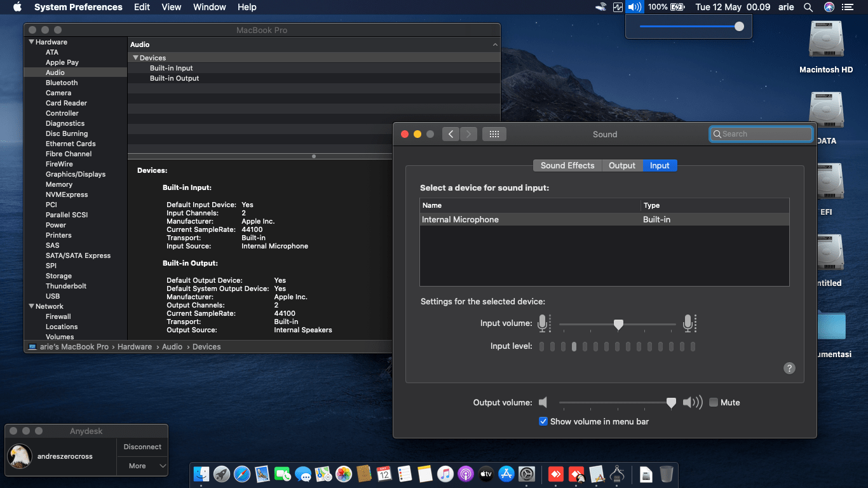Click the activity monitor graph menu bar icon

click(x=618, y=7)
